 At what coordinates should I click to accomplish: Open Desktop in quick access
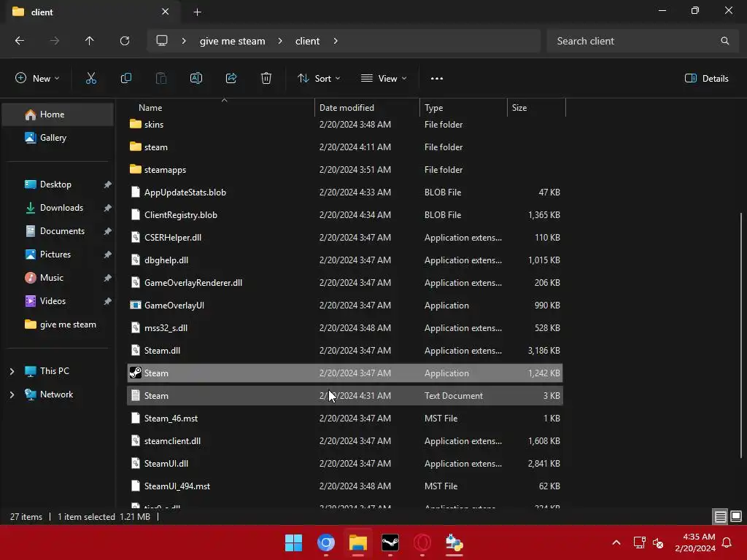click(x=58, y=184)
